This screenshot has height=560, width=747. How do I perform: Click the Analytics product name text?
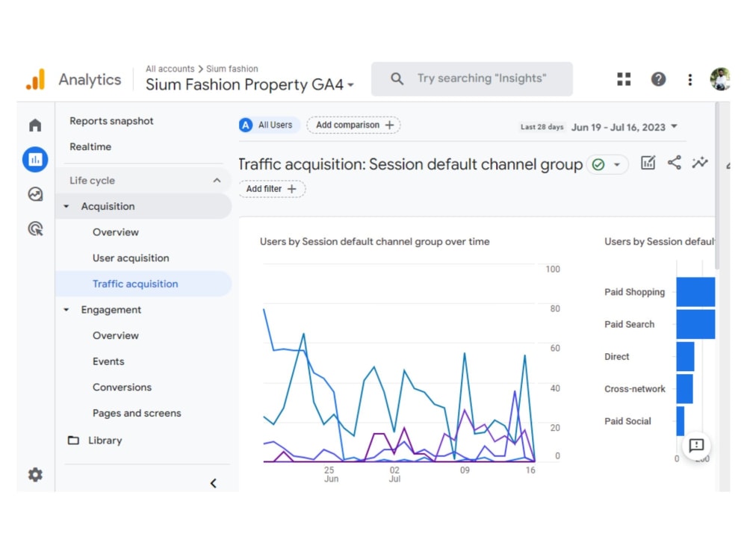90,80
